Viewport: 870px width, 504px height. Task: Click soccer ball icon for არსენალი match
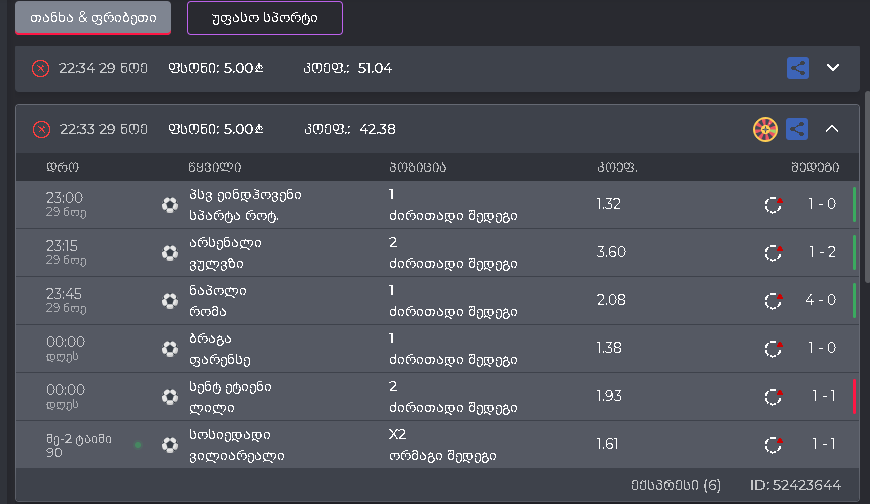(170, 252)
